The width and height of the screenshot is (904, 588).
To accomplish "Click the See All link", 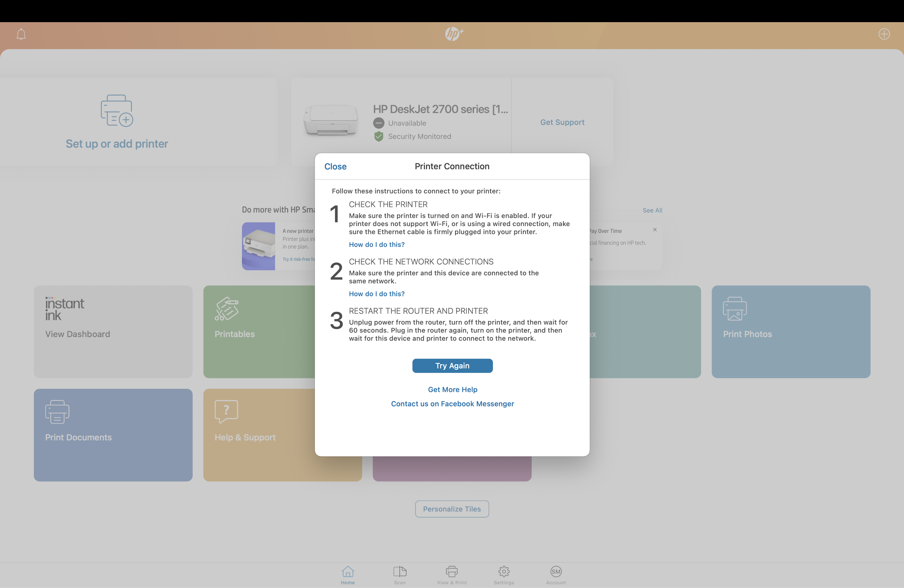I will tap(652, 210).
